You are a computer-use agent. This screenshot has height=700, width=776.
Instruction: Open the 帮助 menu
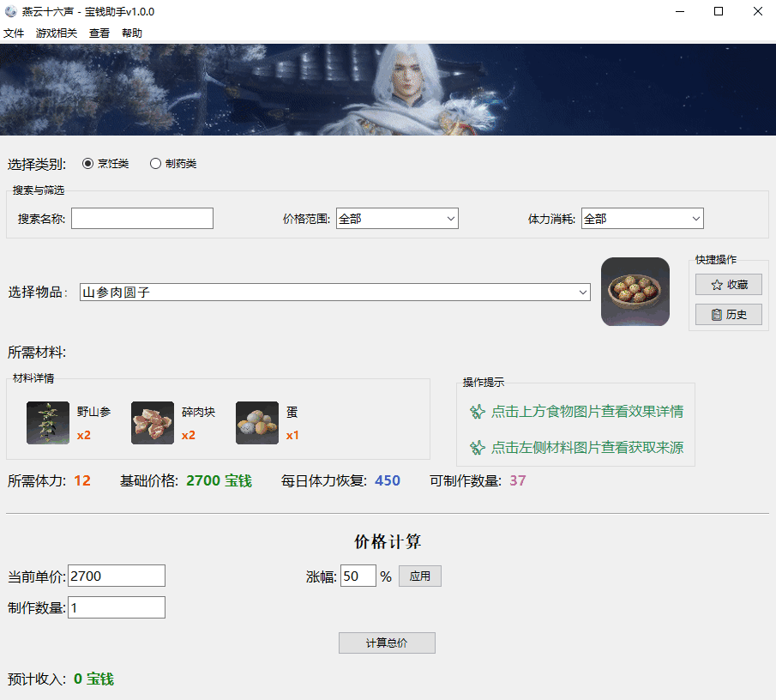click(x=131, y=33)
